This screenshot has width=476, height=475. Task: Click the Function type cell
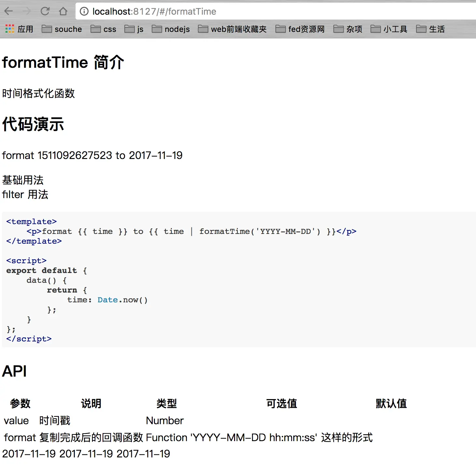click(x=166, y=438)
